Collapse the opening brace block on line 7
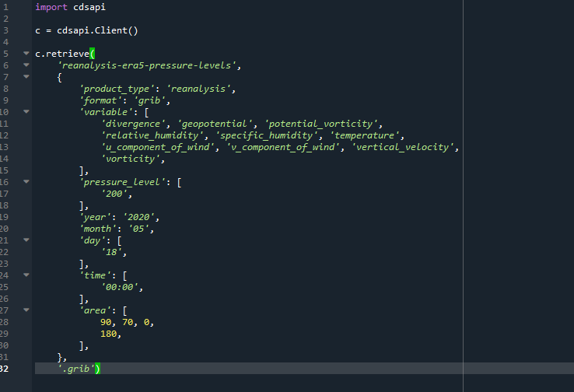The width and height of the screenshot is (574, 392). [26, 77]
